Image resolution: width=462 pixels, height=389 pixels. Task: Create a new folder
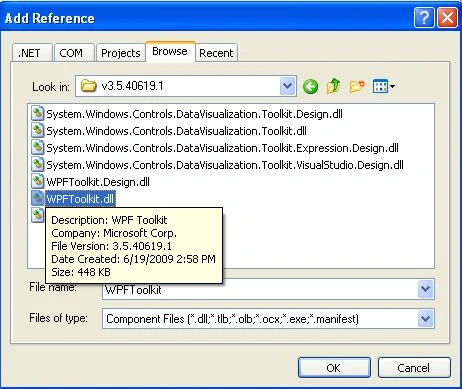357,87
